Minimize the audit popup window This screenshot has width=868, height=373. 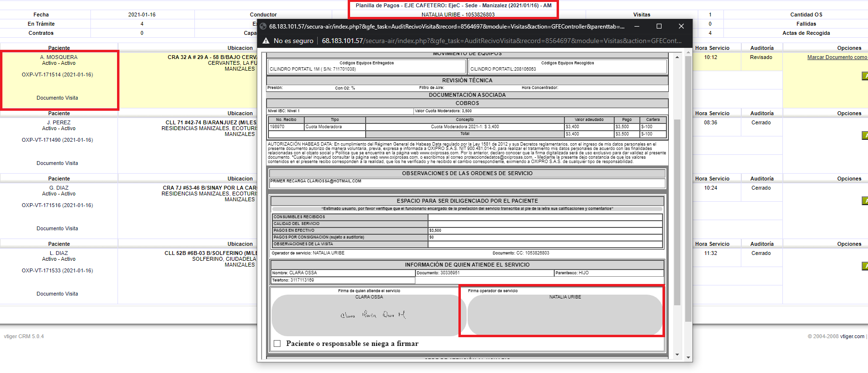coord(637,26)
